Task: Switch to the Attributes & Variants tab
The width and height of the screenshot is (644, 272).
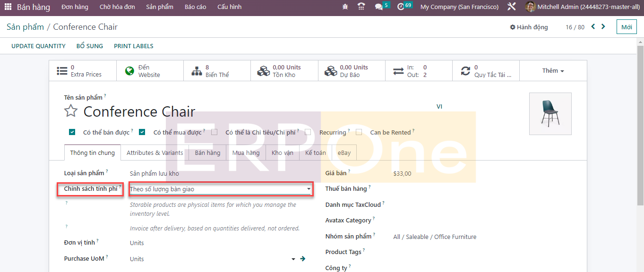Action: [x=155, y=153]
